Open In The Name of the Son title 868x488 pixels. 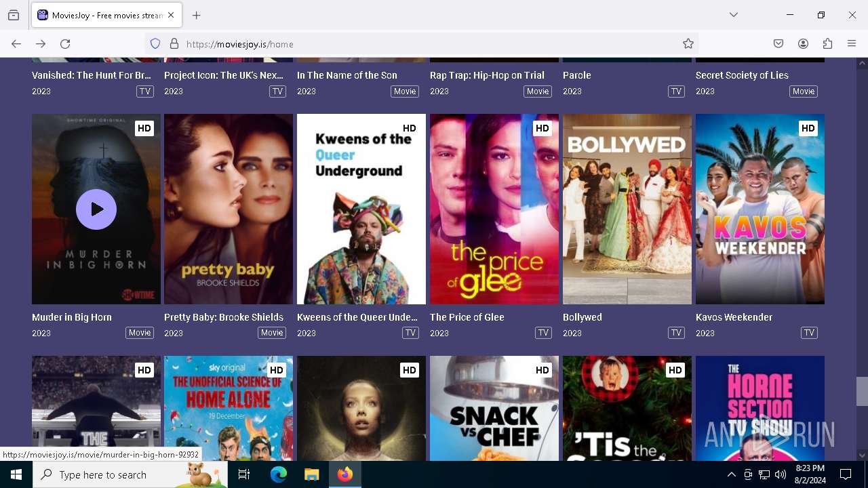(x=347, y=75)
